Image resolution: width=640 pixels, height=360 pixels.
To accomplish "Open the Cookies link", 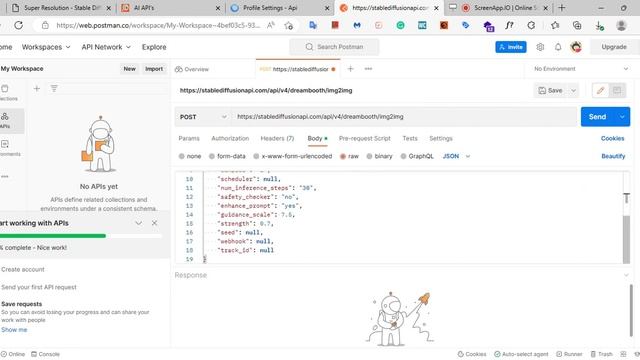I will 612,138.
